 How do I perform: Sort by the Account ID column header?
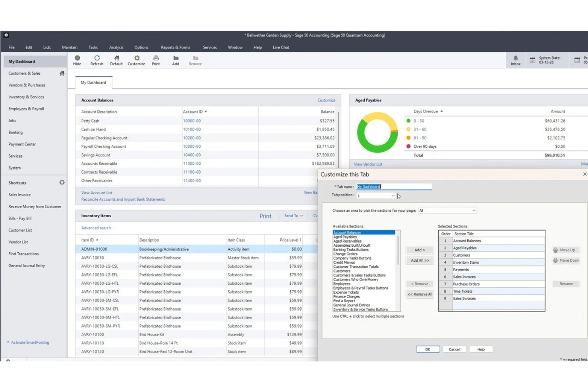[x=195, y=112]
